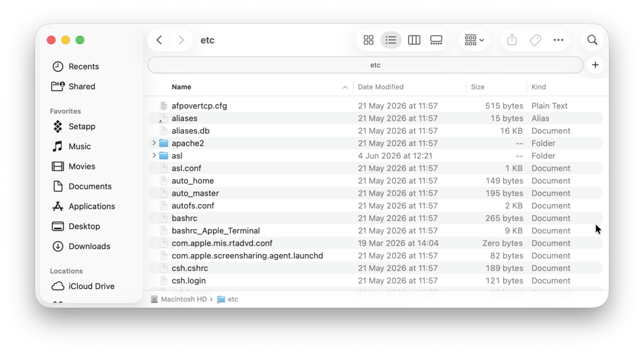644x354 pixels.
Task: Select the auto_master file
Action: coord(375,193)
